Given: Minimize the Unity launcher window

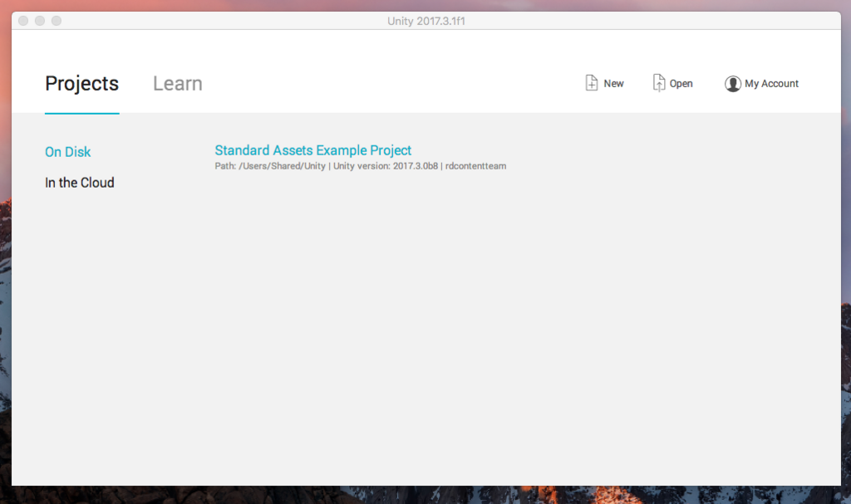Looking at the screenshot, I should point(40,21).
